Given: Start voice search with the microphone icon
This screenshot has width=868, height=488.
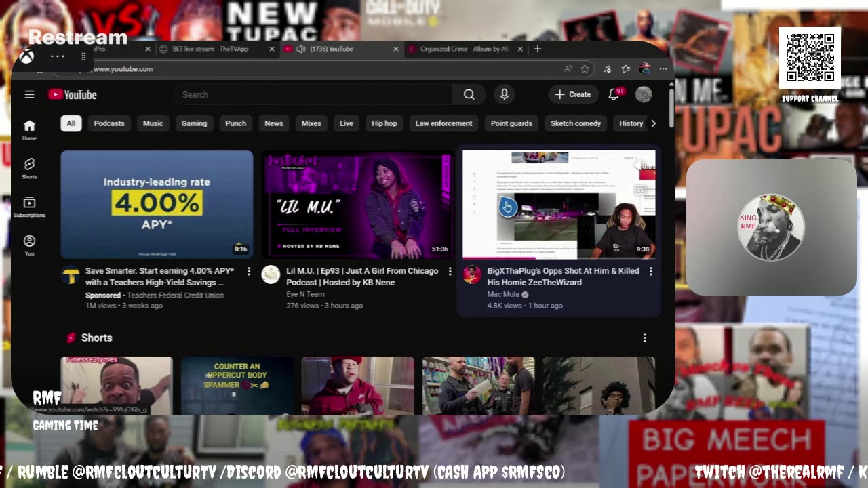Looking at the screenshot, I should pyautogui.click(x=504, y=95).
